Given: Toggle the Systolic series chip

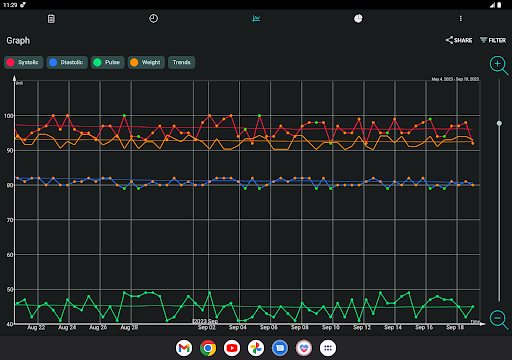Looking at the screenshot, I should tap(24, 62).
